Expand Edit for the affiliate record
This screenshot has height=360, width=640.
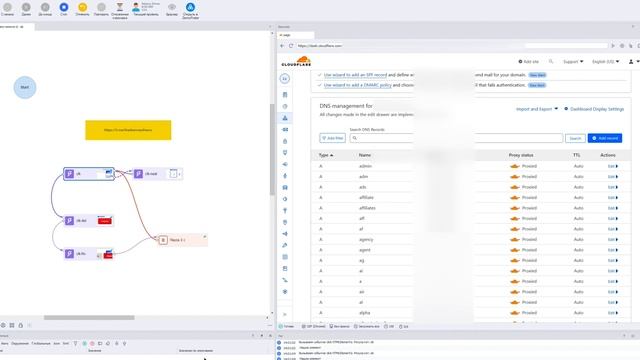click(613, 198)
